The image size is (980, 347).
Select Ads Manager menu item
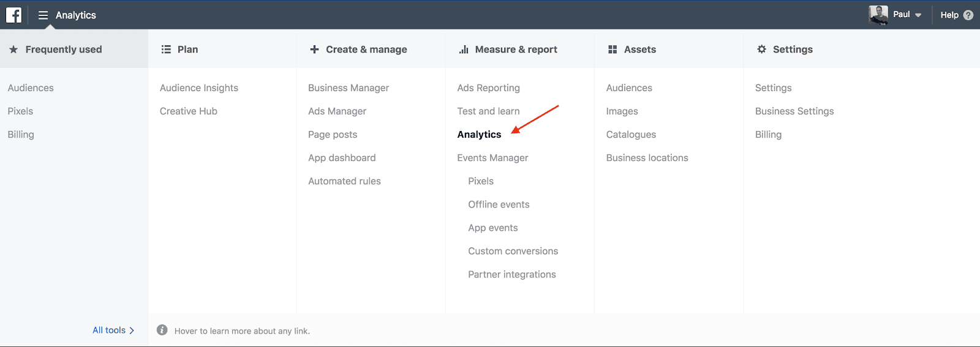(x=337, y=111)
